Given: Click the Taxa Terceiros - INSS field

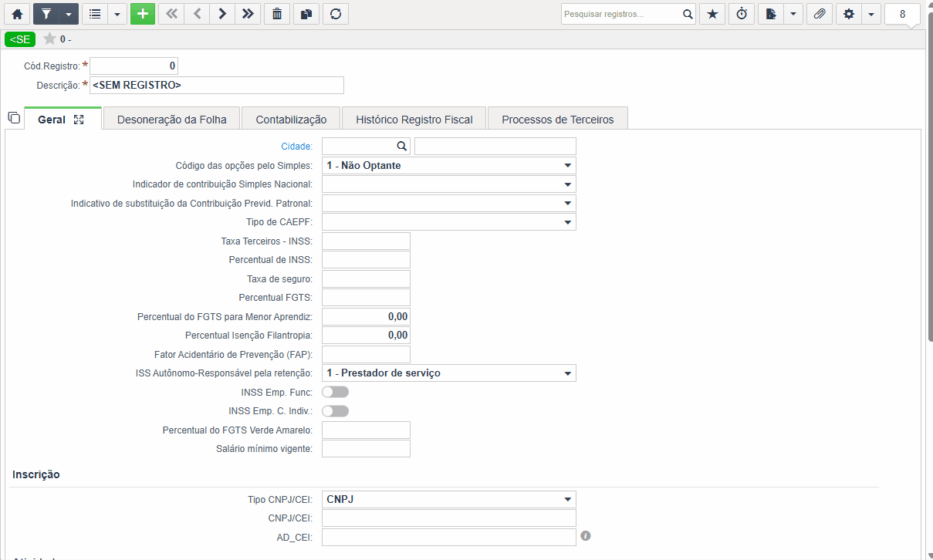Looking at the screenshot, I should point(366,241).
